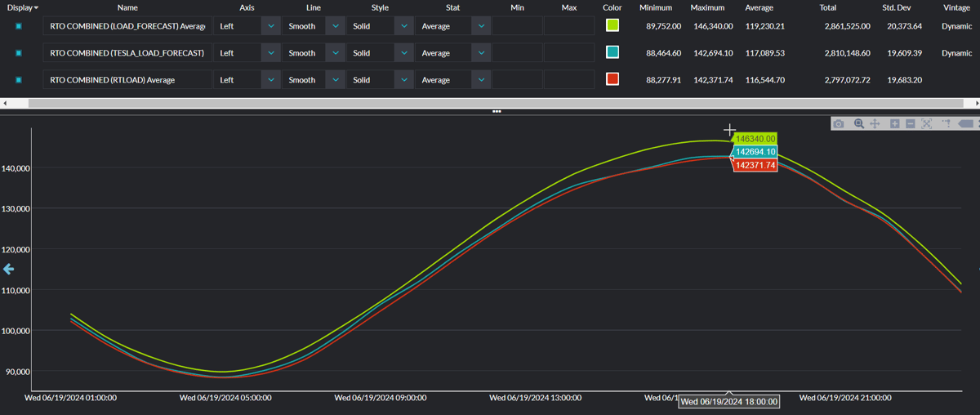Toggle display of RTO COMBINED (LOAD_FORECAST) series

click(x=19, y=26)
